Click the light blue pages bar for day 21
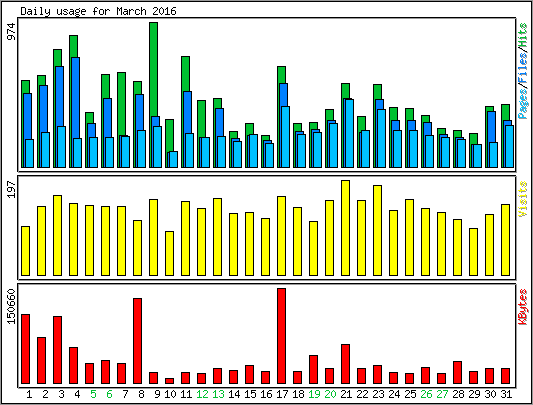This screenshot has width=533, height=405. tap(349, 133)
